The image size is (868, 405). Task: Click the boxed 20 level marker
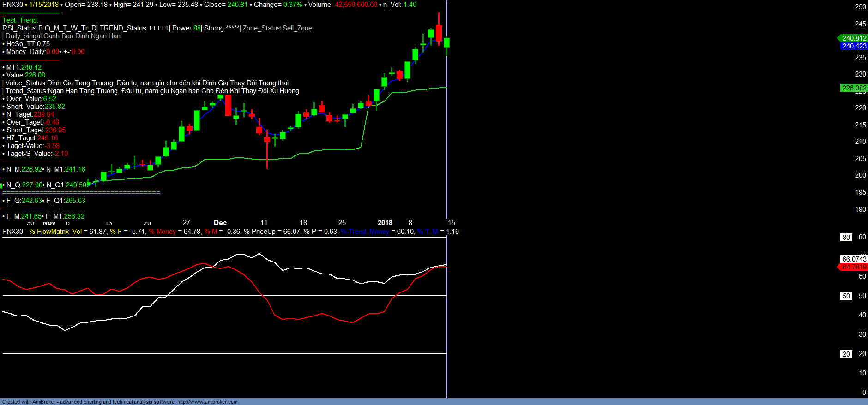pyautogui.click(x=846, y=354)
